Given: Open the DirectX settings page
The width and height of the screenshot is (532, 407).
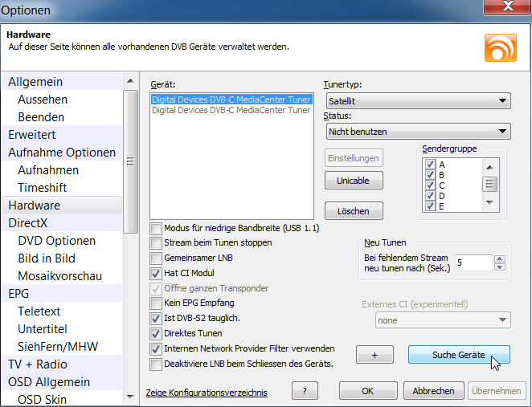Looking at the screenshot, I should 28,223.
